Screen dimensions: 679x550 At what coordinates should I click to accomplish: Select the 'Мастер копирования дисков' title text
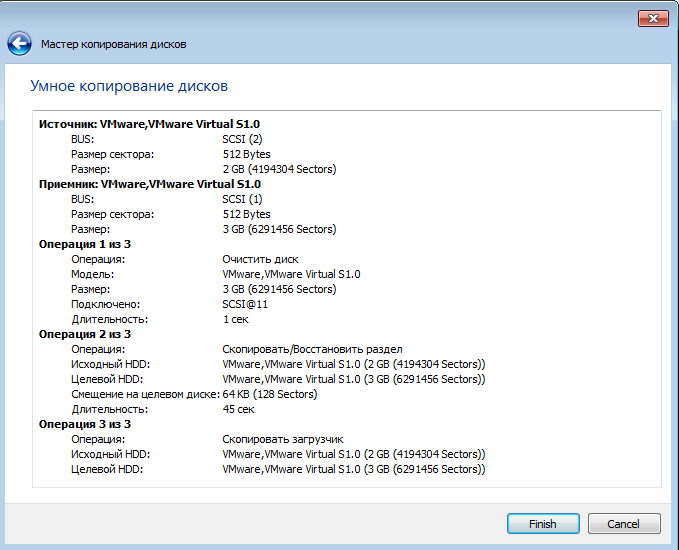coord(113,44)
